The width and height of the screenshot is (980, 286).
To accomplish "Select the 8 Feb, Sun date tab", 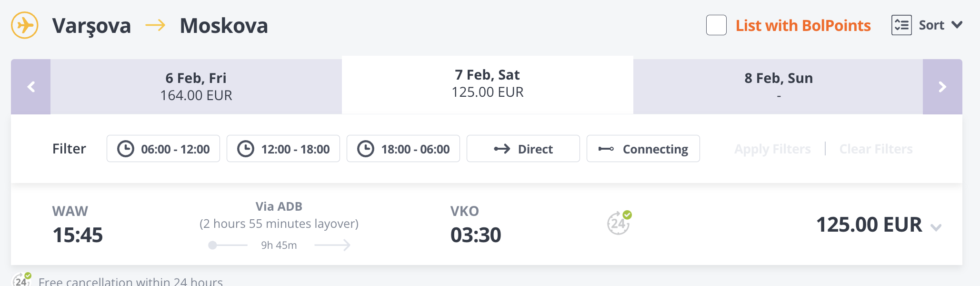I will pos(778,87).
